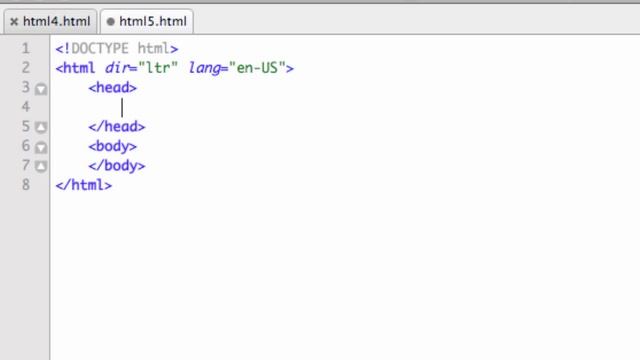The image size is (640, 360).
Task: Click the fold end marker on line 5
Action: tap(41, 127)
